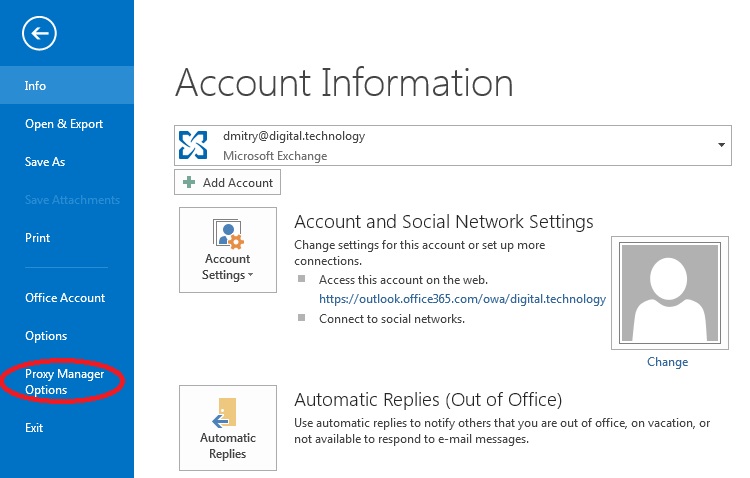Viewport: 750px width, 478px height.
Task: Open the Office Account section
Action: pyautogui.click(x=65, y=298)
